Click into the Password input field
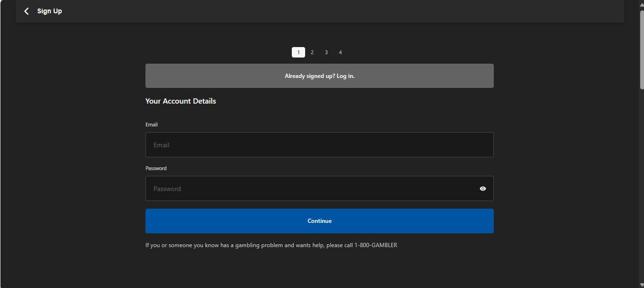Image resolution: width=644 pixels, height=288 pixels. pos(309,189)
